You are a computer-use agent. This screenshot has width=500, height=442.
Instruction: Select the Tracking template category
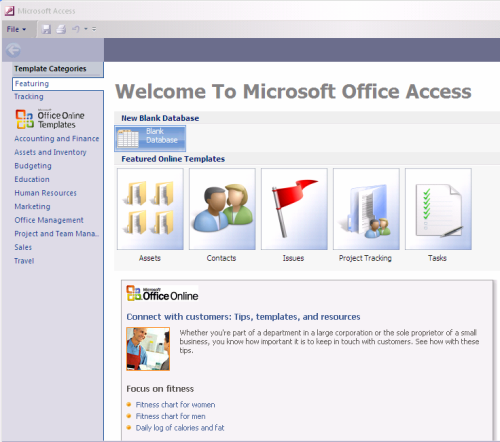tap(29, 97)
